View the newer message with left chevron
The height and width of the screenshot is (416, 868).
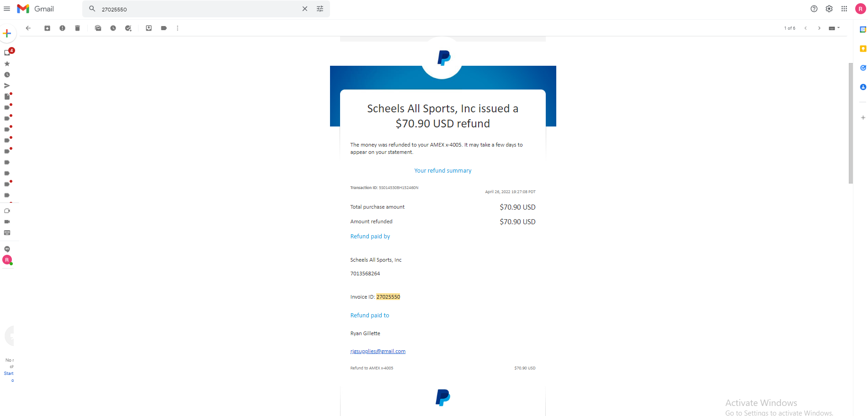(x=805, y=28)
